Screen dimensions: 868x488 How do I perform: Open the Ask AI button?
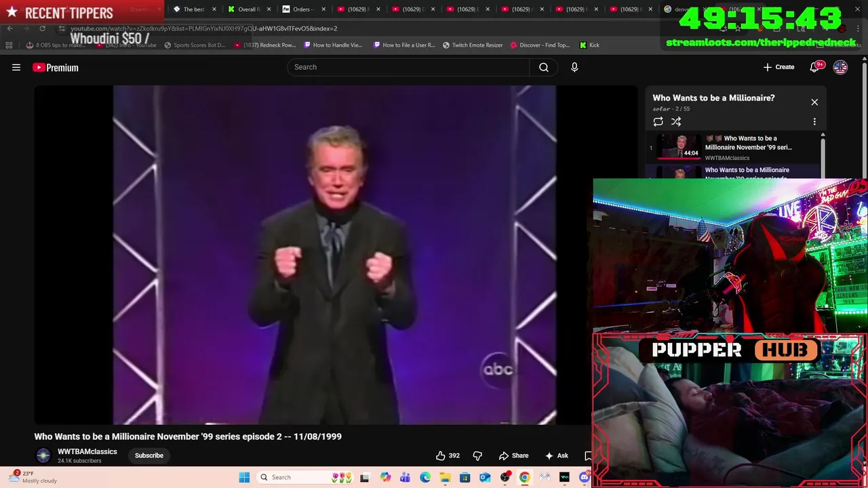click(557, 455)
